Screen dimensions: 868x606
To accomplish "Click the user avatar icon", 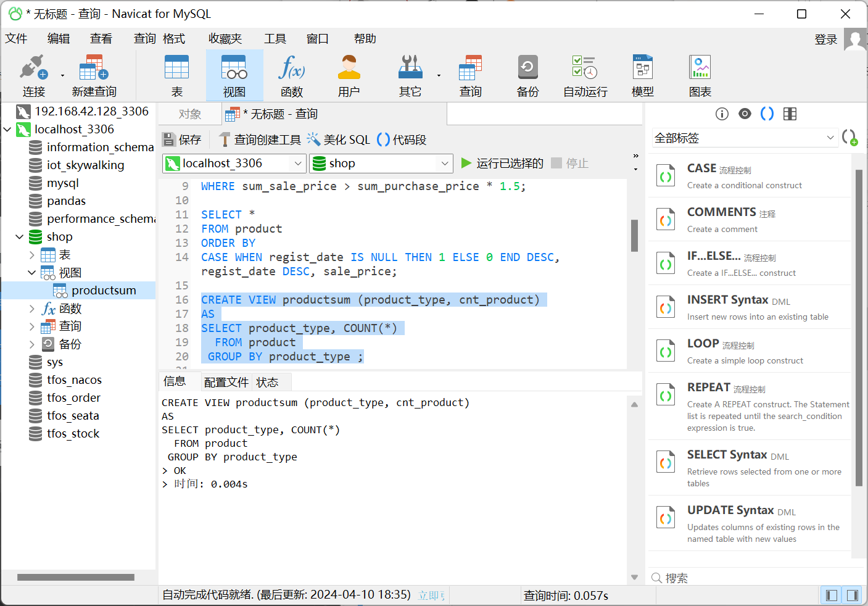I will (855, 39).
